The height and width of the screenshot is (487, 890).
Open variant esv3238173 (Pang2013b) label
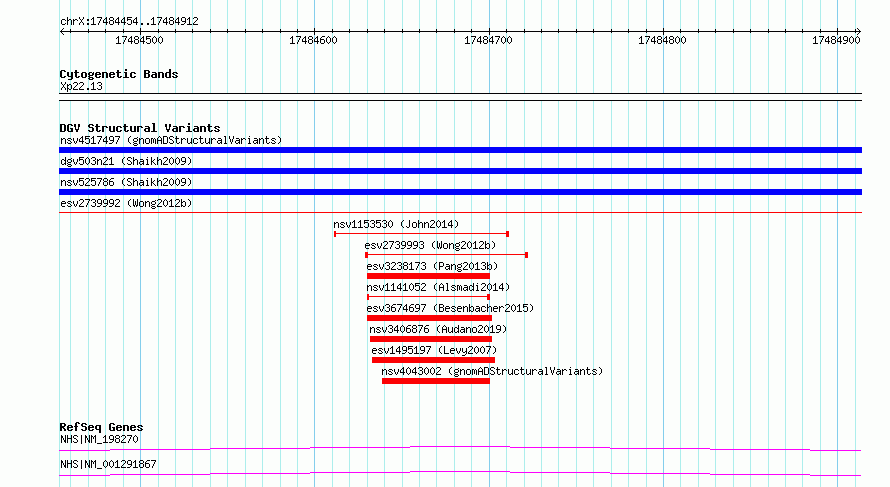point(433,266)
